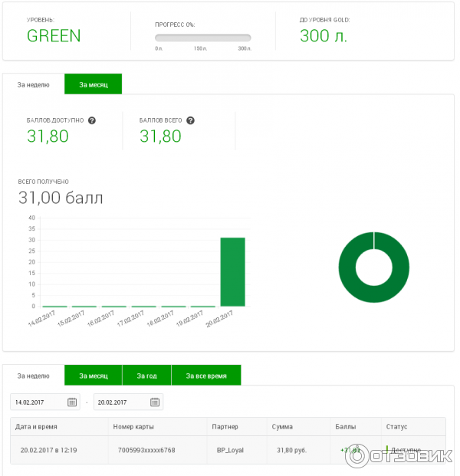This screenshot has height=476, width=460.
Task: Click help icon beside Баллов всего
Action: tap(190, 120)
